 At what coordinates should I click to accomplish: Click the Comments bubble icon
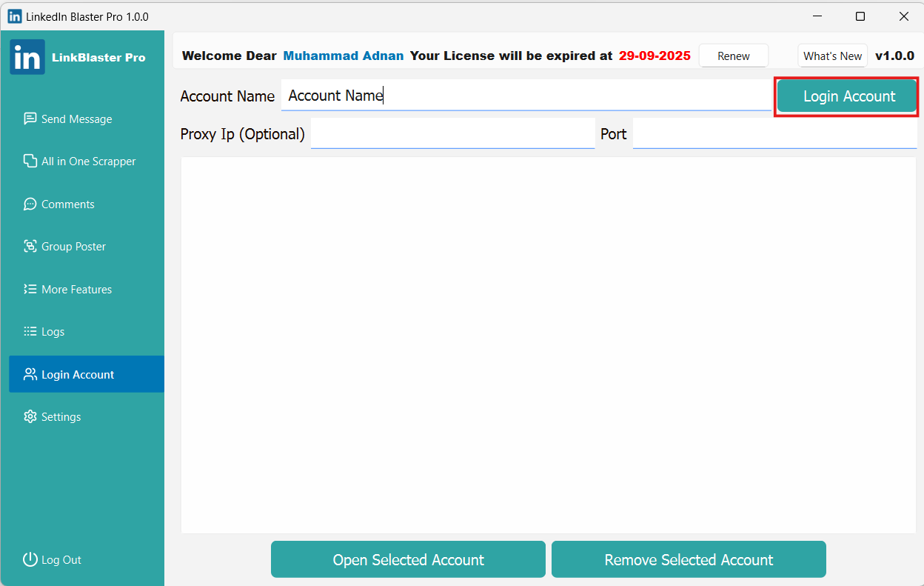(x=30, y=204)
